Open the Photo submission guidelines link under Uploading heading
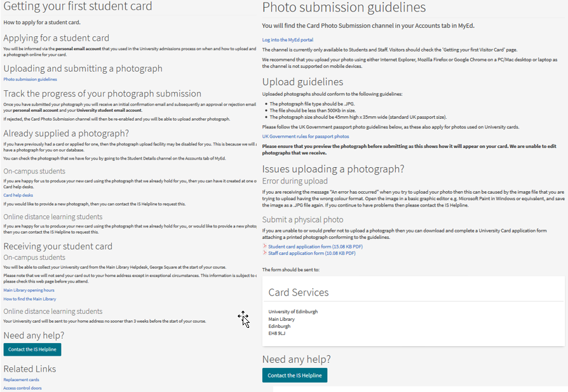Screen dimensions: 568x392 [x=30, y=79]
